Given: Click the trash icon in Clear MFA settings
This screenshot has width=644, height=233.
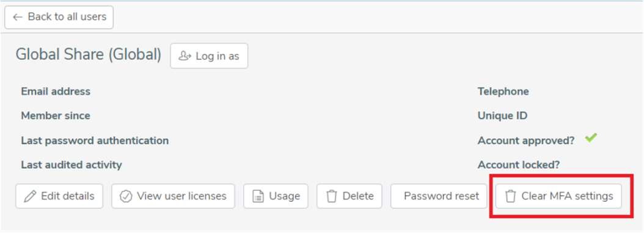Looking at the screenshot, I should click(x=510, y=196).
